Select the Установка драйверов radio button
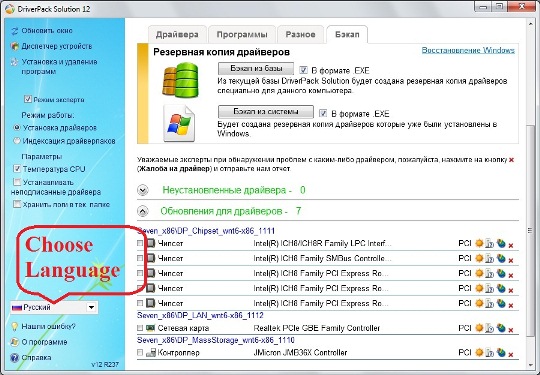The image size is (540, 375). (17, 127)
